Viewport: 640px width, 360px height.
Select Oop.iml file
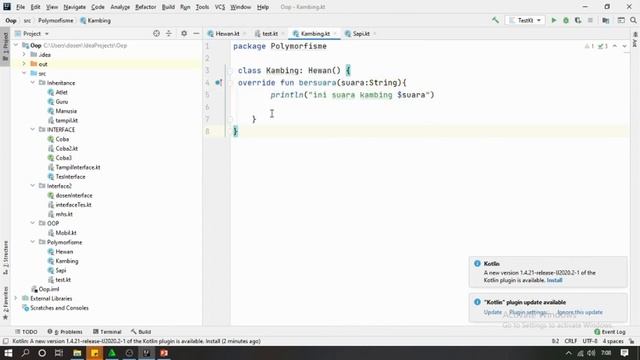click(x=49, y=289)
